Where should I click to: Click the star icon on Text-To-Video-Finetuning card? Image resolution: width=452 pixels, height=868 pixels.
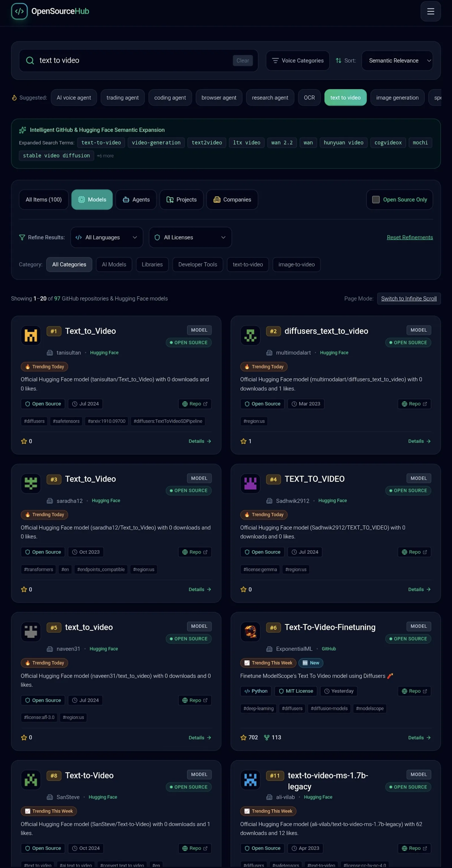point(244,737)
